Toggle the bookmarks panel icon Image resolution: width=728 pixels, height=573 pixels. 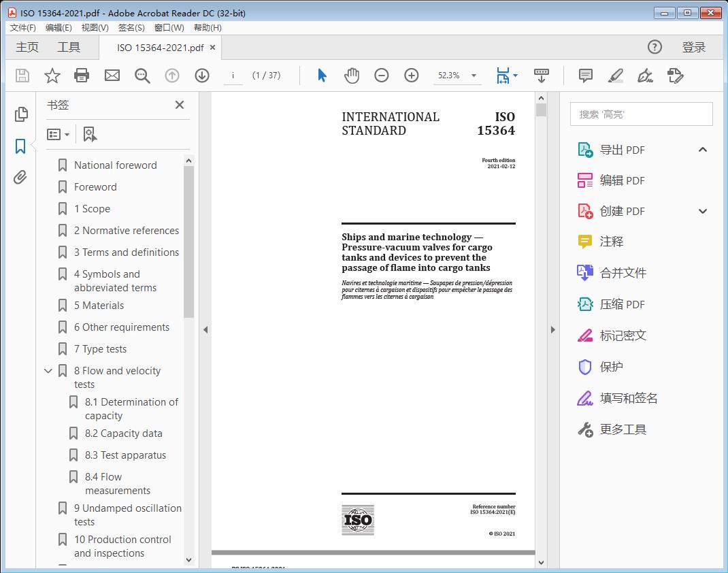(x=20, y=146)
